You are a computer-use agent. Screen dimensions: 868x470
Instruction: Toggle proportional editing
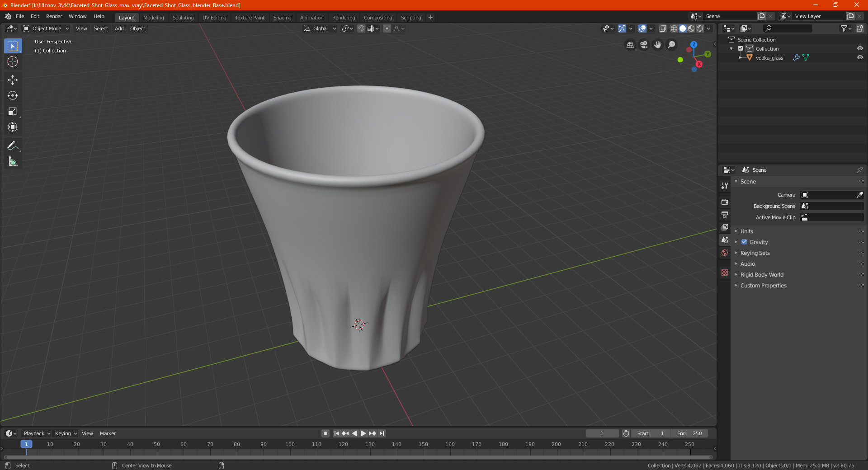387,28
